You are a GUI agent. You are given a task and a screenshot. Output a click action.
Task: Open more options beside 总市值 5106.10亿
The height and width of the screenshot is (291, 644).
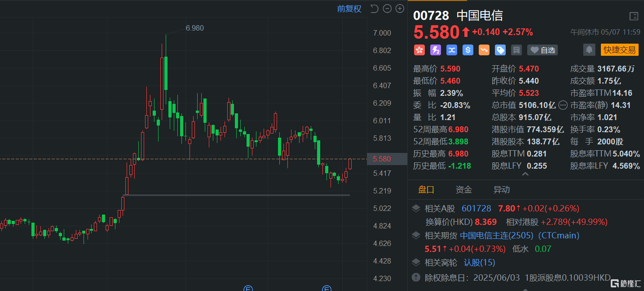(563, 105)
